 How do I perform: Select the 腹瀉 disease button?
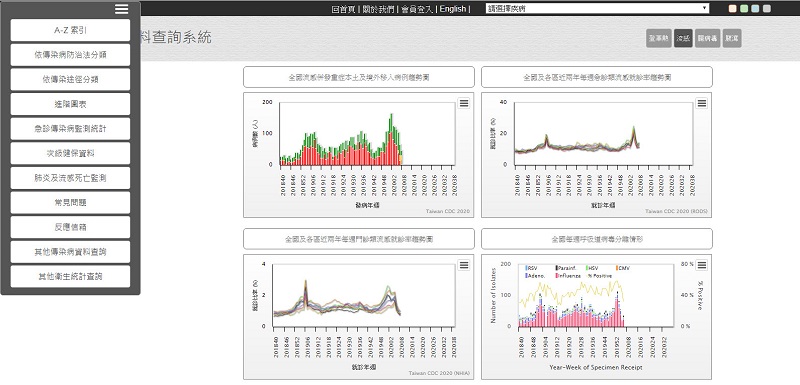click(732, 38)
